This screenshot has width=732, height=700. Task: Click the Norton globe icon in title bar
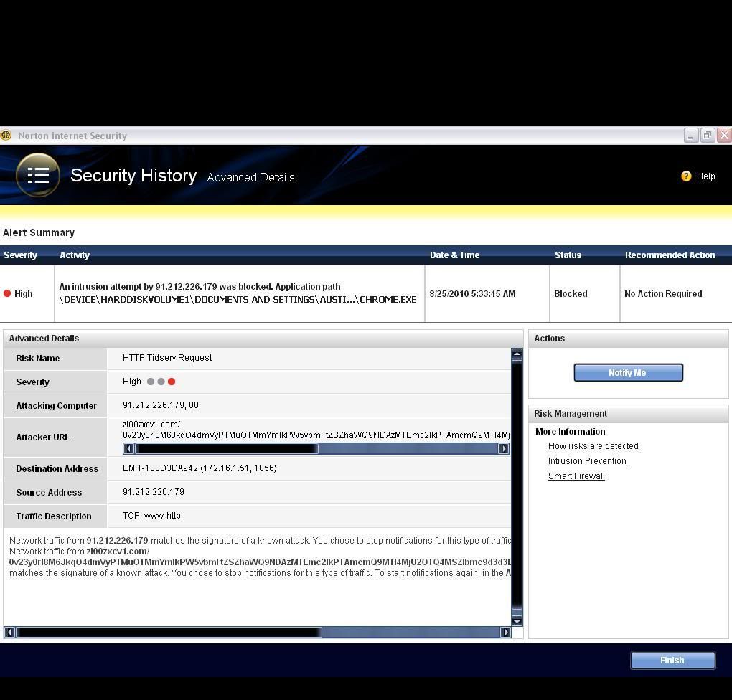[x=6, y=136]
